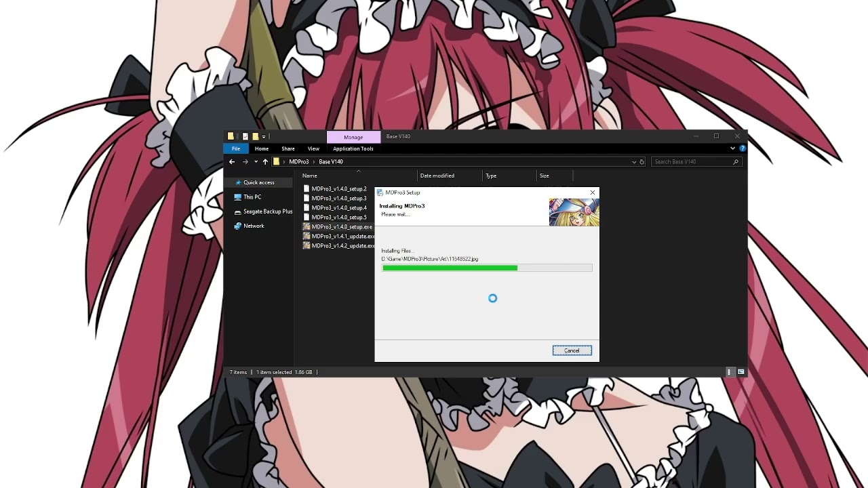Switch to the Home ribbon tab

(262, 148)
